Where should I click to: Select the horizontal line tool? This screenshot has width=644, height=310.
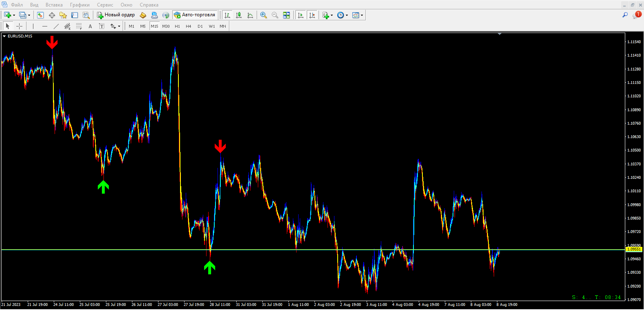pyautogui.click(x=45, y=26)
